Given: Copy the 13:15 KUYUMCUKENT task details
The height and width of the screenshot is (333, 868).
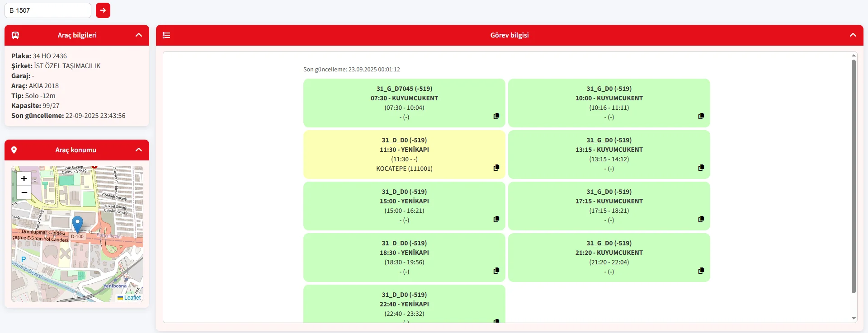Looking at the screenshot, I should [x=701, y=168].
